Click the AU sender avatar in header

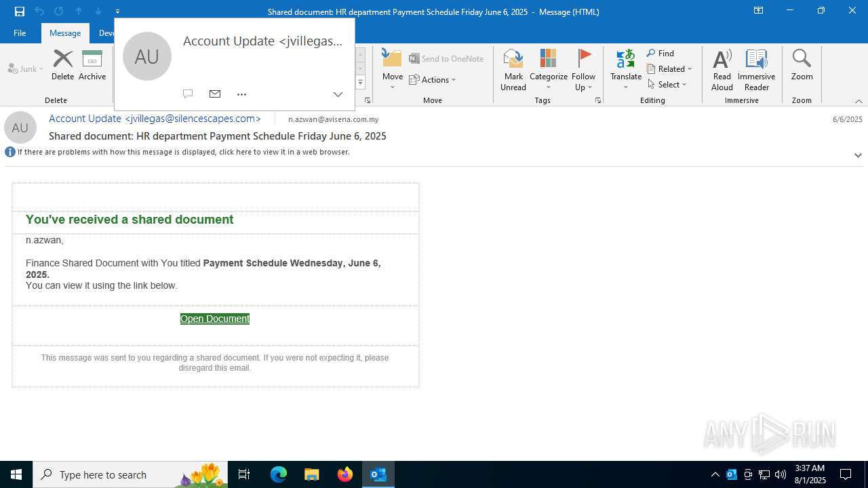[x=20, y=127]
